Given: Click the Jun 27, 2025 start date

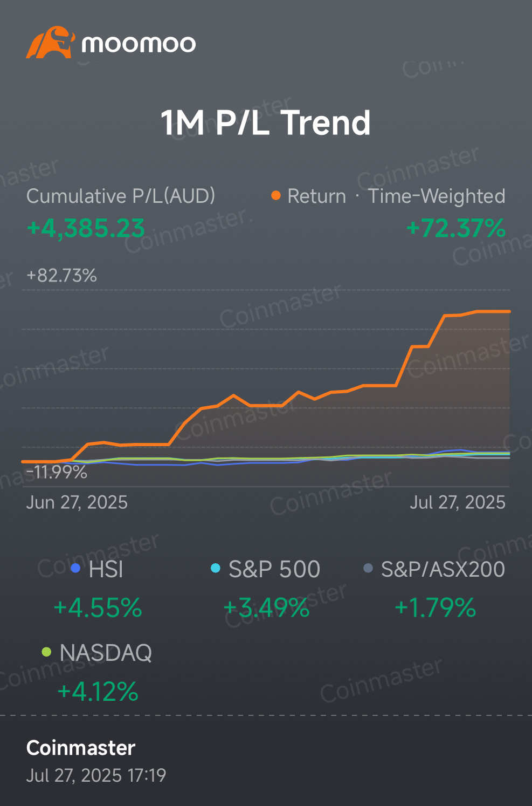Looking at the screenshot, I should 77,502.
